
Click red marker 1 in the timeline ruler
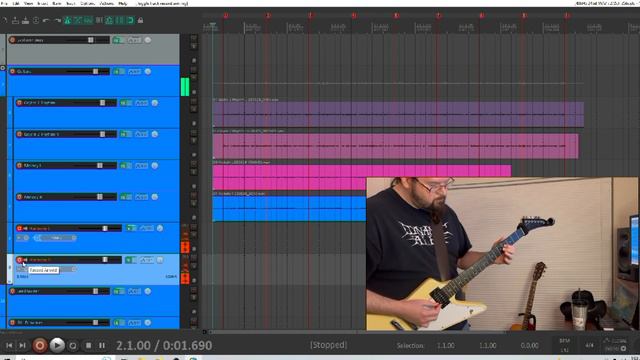[226, 16]
